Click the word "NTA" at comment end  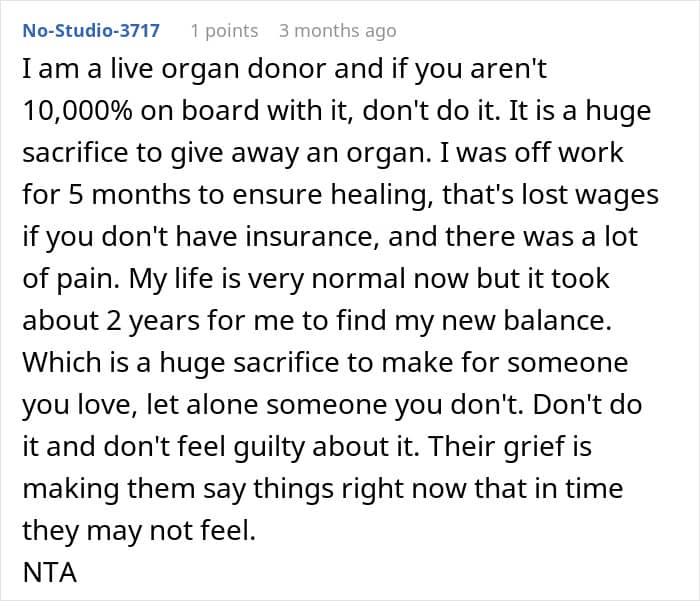(50, 572)
